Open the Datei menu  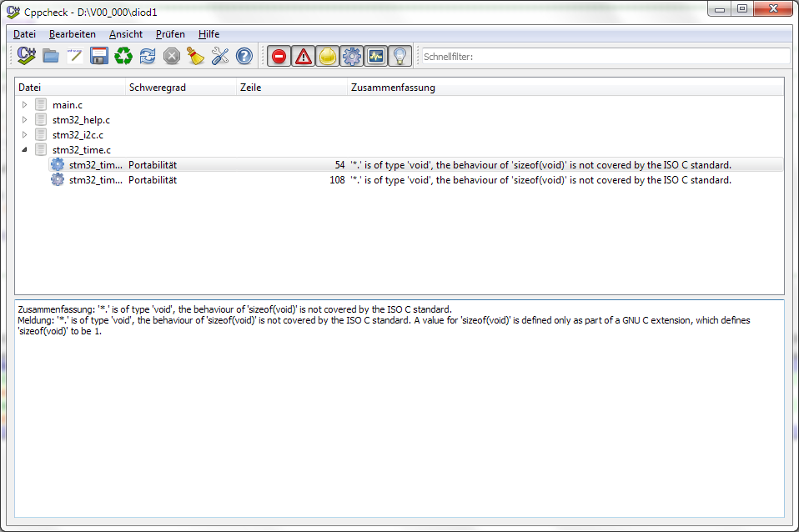tap(24, 34)
